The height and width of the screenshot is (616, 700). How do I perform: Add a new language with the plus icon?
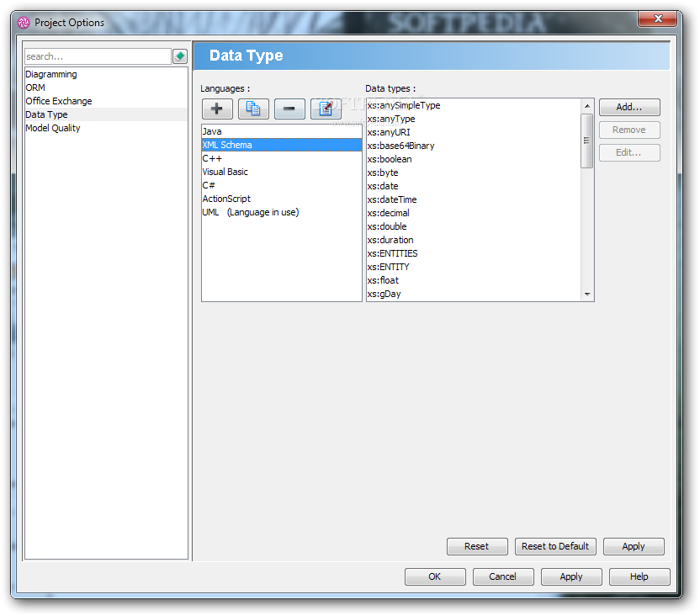click(x=217, y=109)
